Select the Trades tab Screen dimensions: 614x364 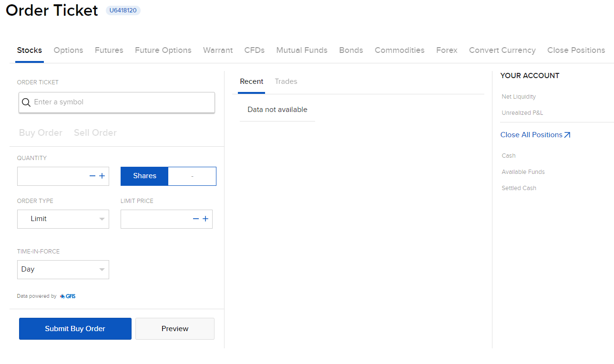[286, 81]
